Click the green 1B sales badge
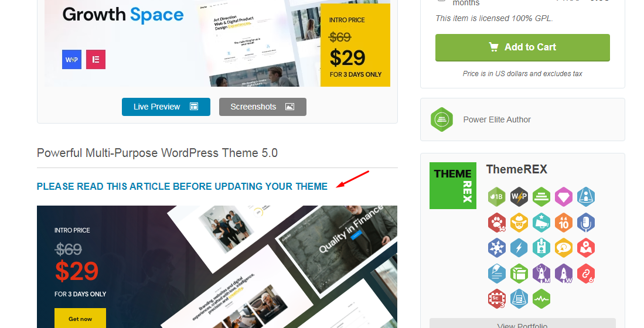The height and width of the screenshot is (328, 644). 496,197
